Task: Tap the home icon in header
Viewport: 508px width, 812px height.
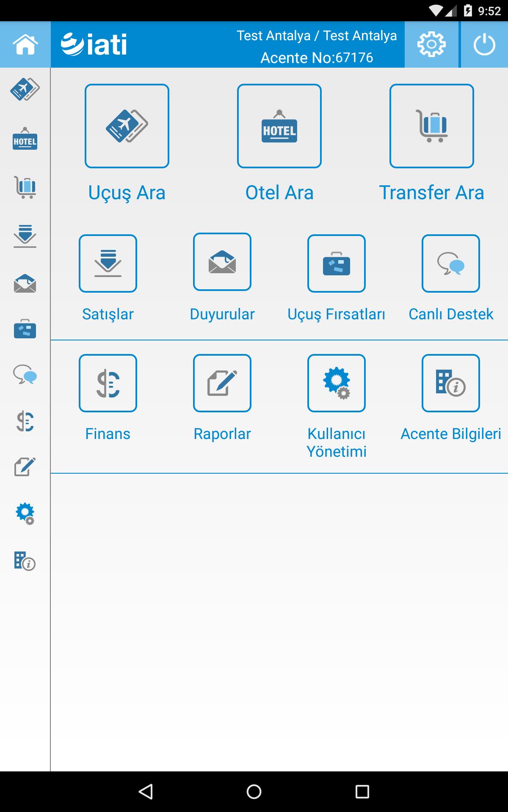Action: (x=25, y=44)
